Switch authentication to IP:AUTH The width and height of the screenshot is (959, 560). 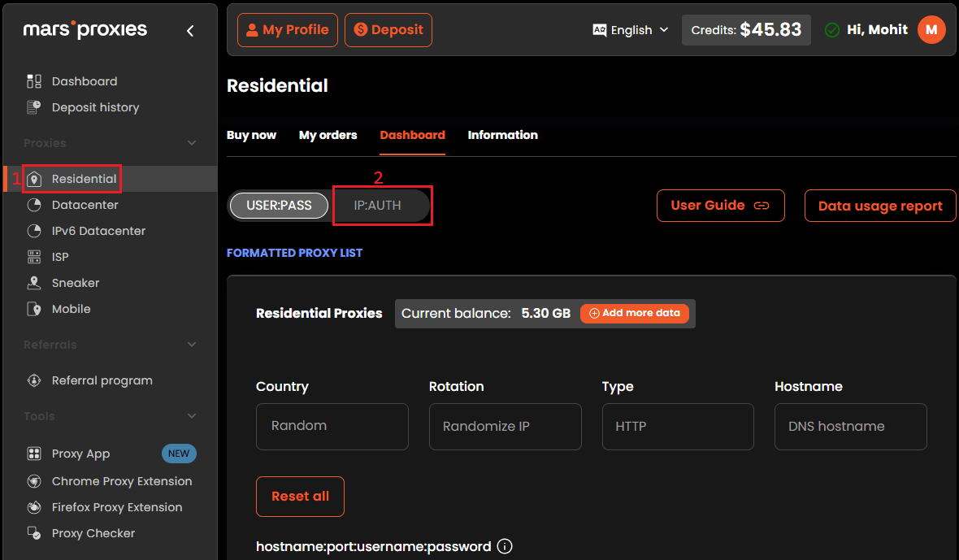point(378,206)
